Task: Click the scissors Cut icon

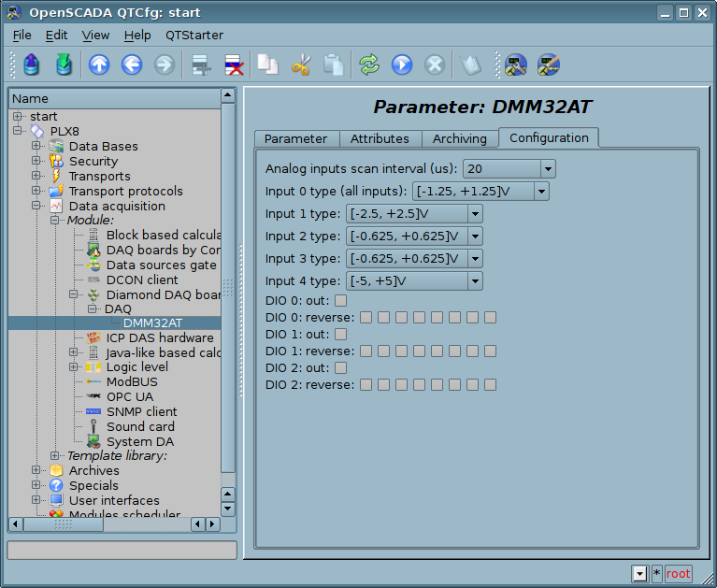Action: pos(301,65)
